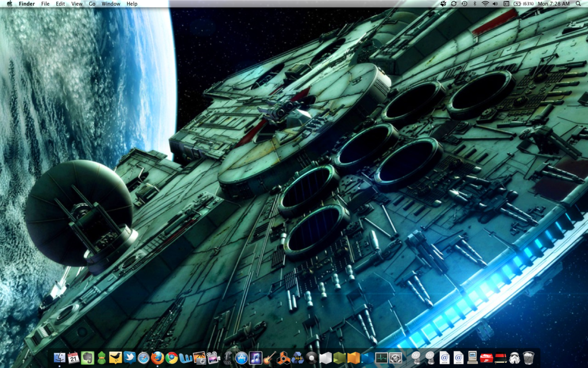Screen dimensions: 588x368
Task: Open Spotlight search magnifier
Action: [579, 4]
